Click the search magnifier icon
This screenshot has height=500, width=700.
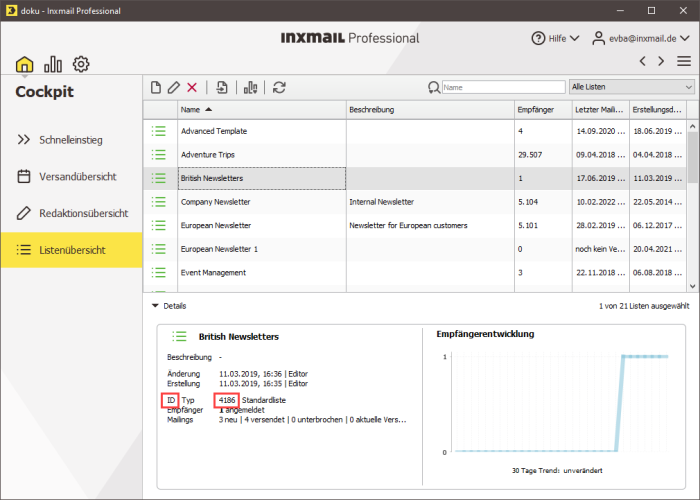433,88
